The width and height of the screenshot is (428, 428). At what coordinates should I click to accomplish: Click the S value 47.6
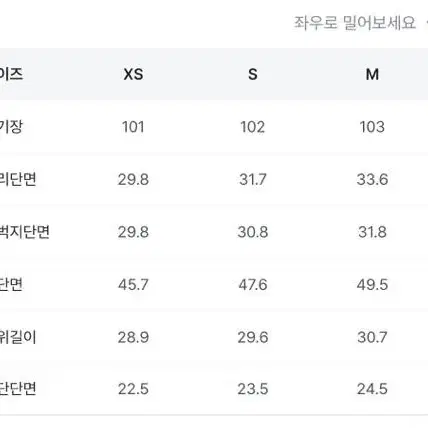point(253,285)
